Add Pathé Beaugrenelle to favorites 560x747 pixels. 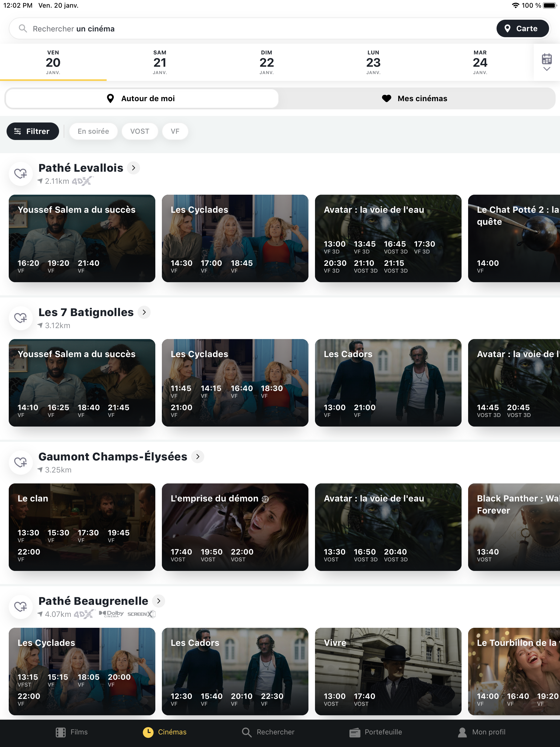click(21, 607)
